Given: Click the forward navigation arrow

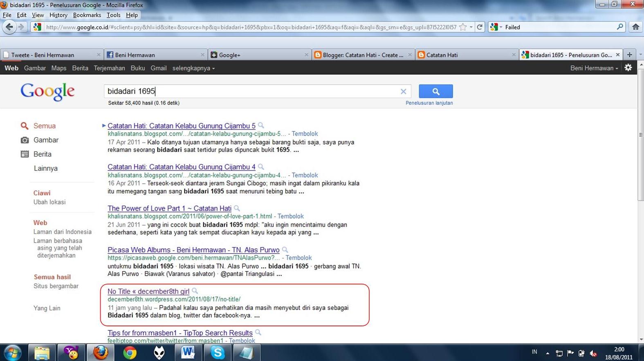Looking at the screenshot, I should tap(21, 27).
